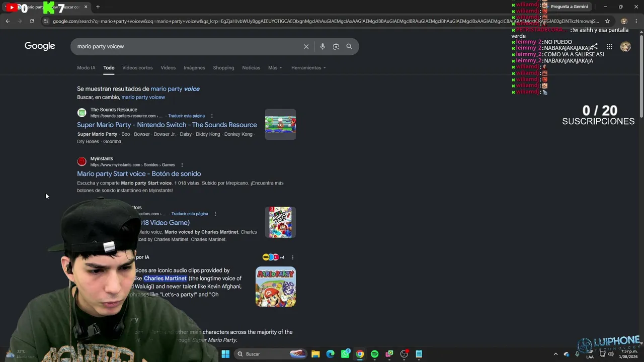Switch to the Shopping tab

[x=223, y=68]
